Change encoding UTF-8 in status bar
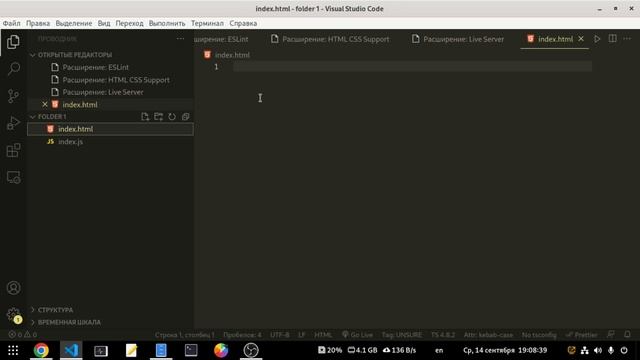The height and width of the screenshot is (360, 640). (280, 335)
